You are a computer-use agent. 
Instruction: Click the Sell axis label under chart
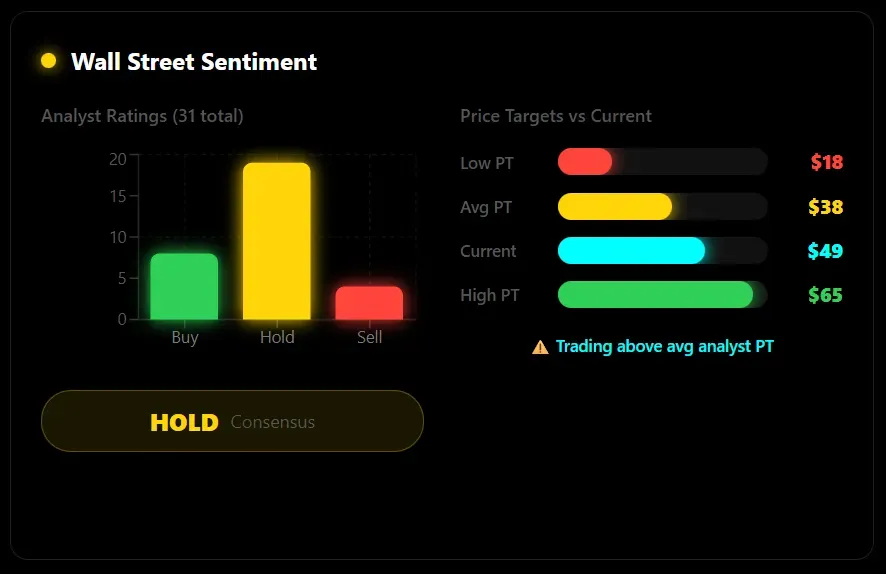pyautogui.click(x=369, y=338)
